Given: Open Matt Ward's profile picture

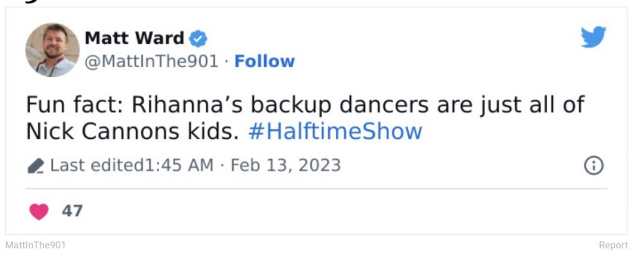Looking at the screenshot, I should point(52,50).
